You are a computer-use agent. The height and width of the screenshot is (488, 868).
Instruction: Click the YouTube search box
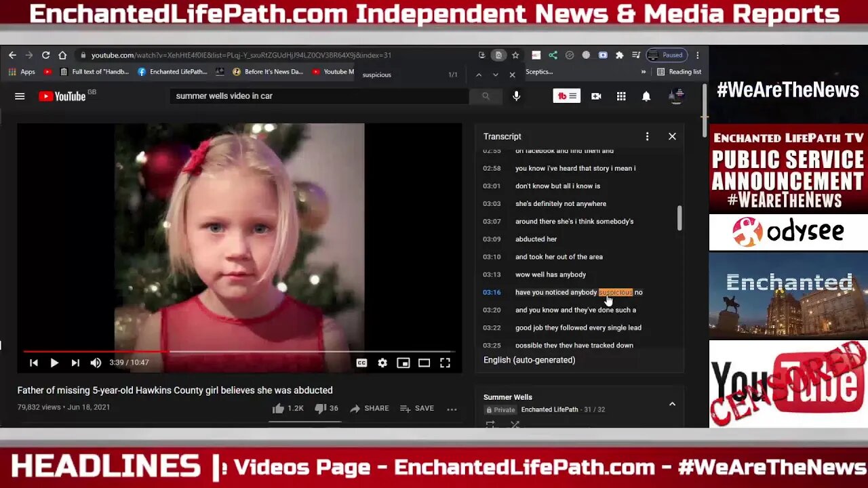[319, 96]
